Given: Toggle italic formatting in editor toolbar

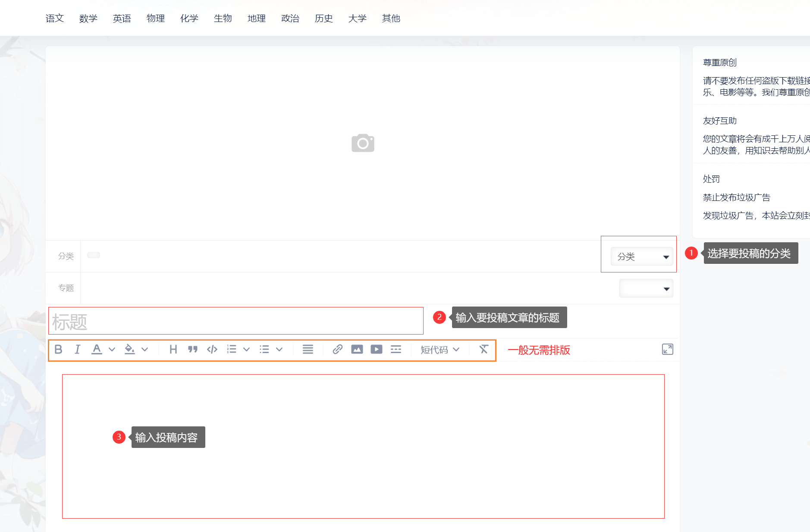Looking at the screenshot, I should (77, 349).
